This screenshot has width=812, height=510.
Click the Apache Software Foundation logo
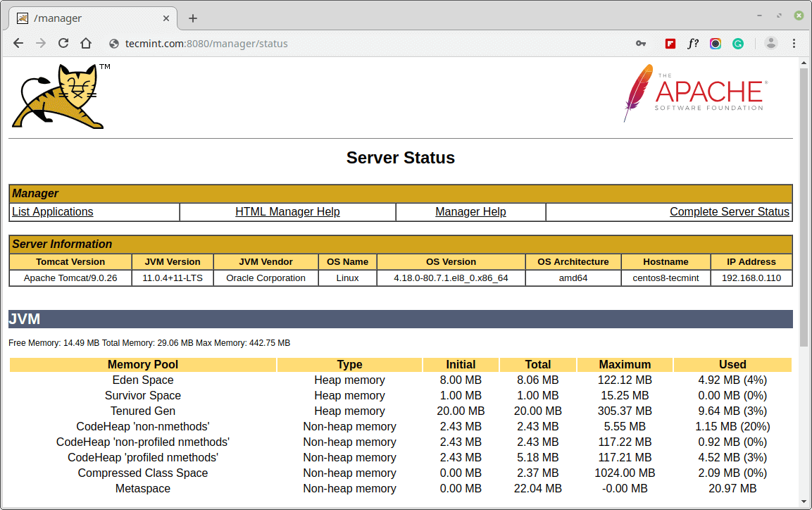click(695, 93)
